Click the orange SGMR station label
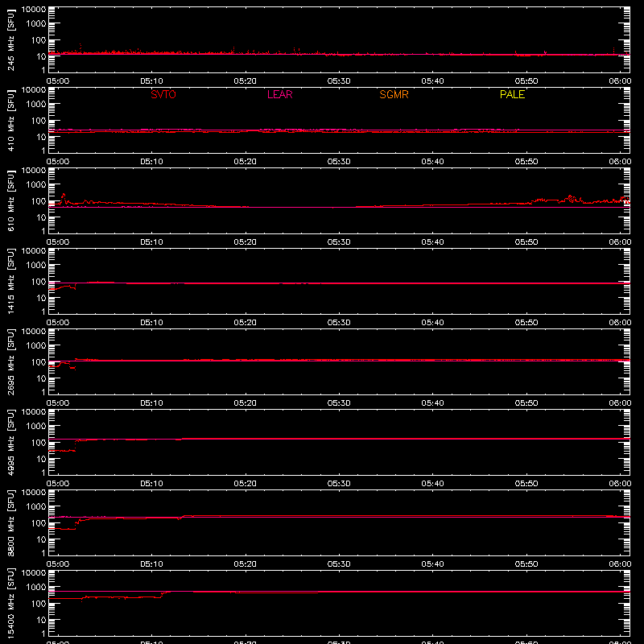 tap(394, 94)
